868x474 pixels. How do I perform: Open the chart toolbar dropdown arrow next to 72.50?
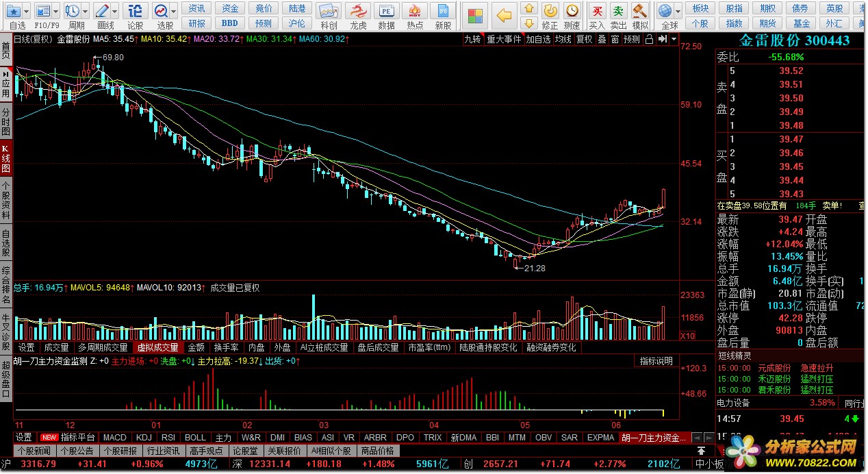674,40
